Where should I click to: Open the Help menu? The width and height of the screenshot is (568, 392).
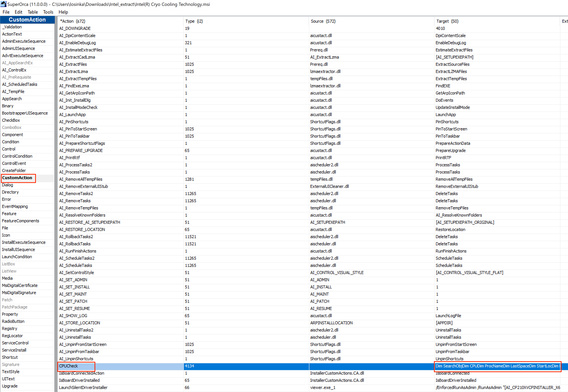[x=63, y=12]
